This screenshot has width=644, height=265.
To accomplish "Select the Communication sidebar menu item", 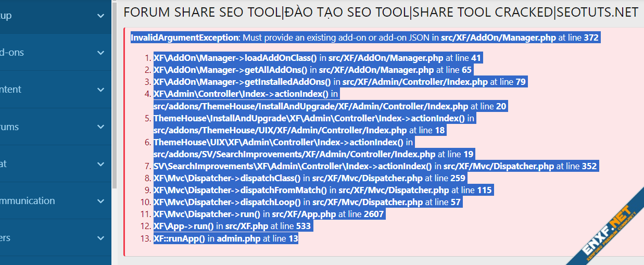I will pyautogui.click(x=27, y=201).
